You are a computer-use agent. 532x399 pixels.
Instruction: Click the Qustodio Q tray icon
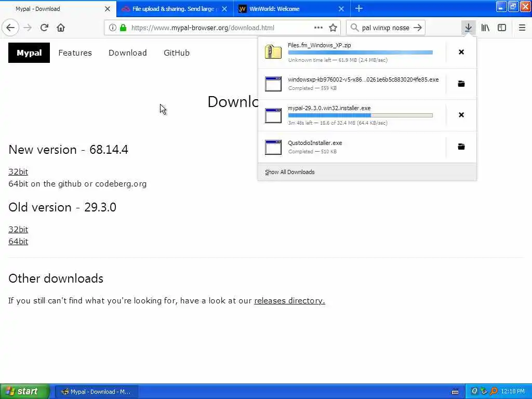pyautogui.click(x=474, y=392)
